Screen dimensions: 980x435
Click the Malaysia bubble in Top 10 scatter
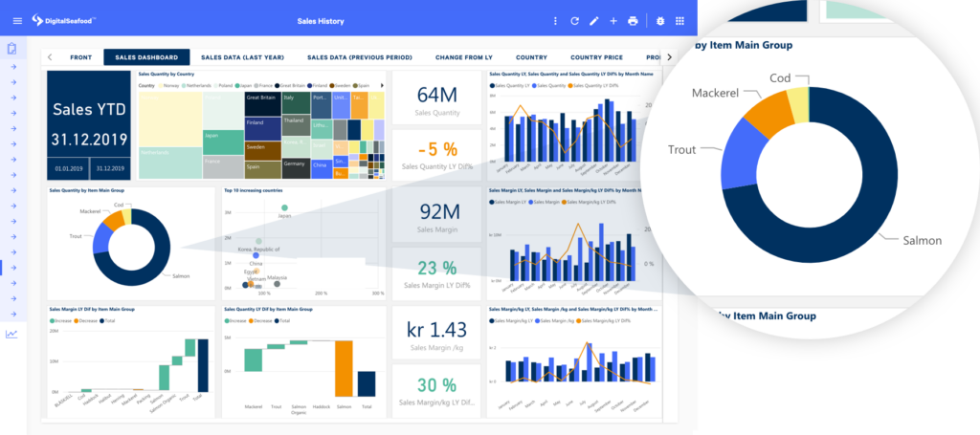(x=277, y=284)
